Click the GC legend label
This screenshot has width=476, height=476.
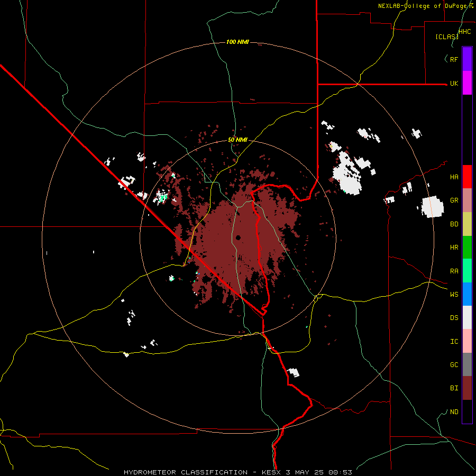(454, 364)
